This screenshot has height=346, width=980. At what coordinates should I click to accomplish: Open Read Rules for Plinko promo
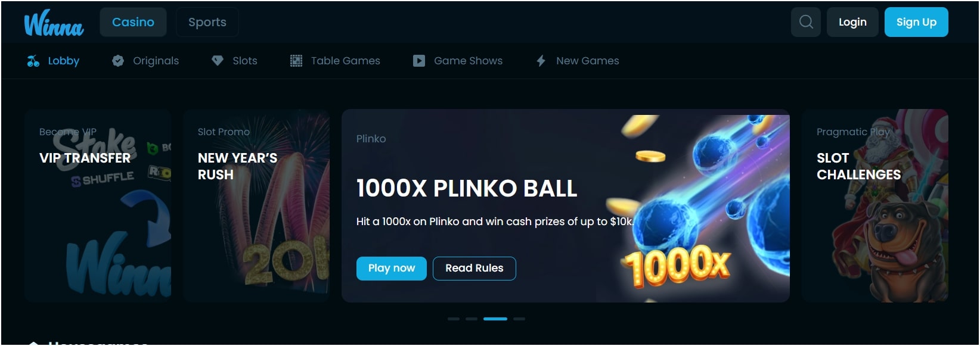pos(475,269)
